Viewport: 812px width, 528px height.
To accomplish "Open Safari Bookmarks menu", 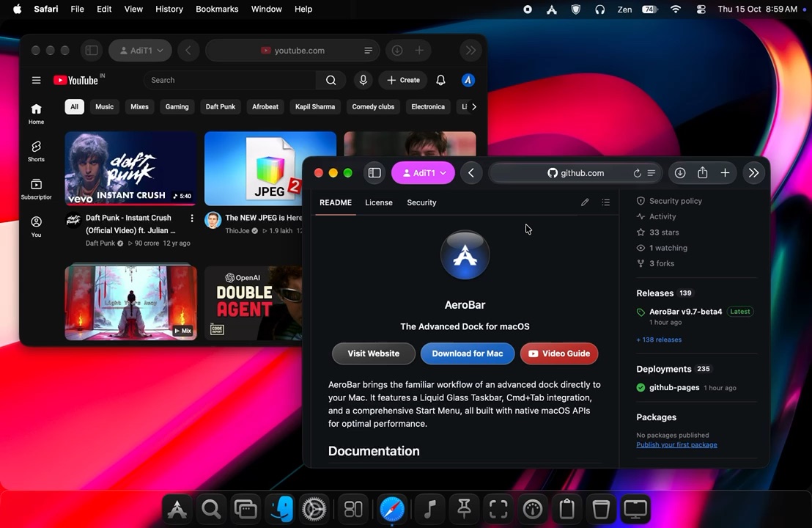I will click(217, 9).
